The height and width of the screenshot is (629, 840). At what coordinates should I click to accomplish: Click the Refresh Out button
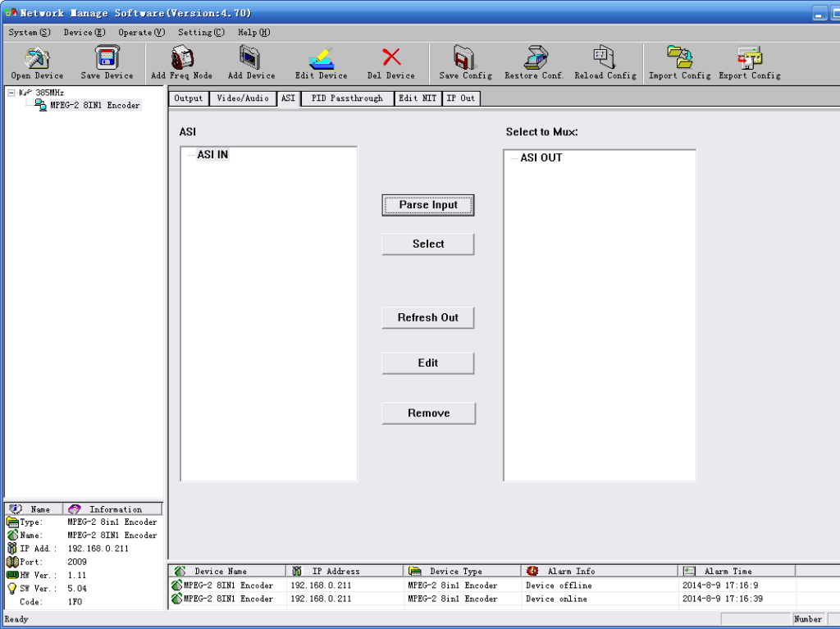coord(428,317)
